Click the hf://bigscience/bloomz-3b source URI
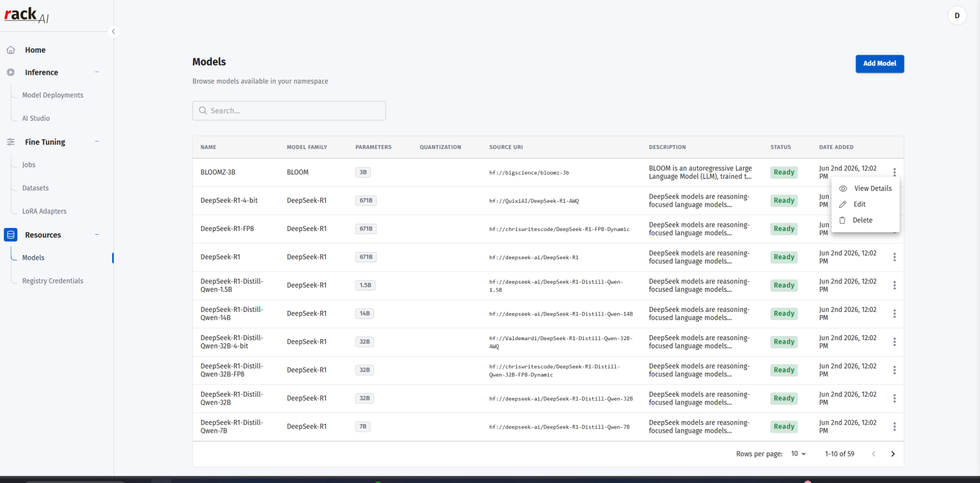Screen dimensions: 980x483 (529, 173)
